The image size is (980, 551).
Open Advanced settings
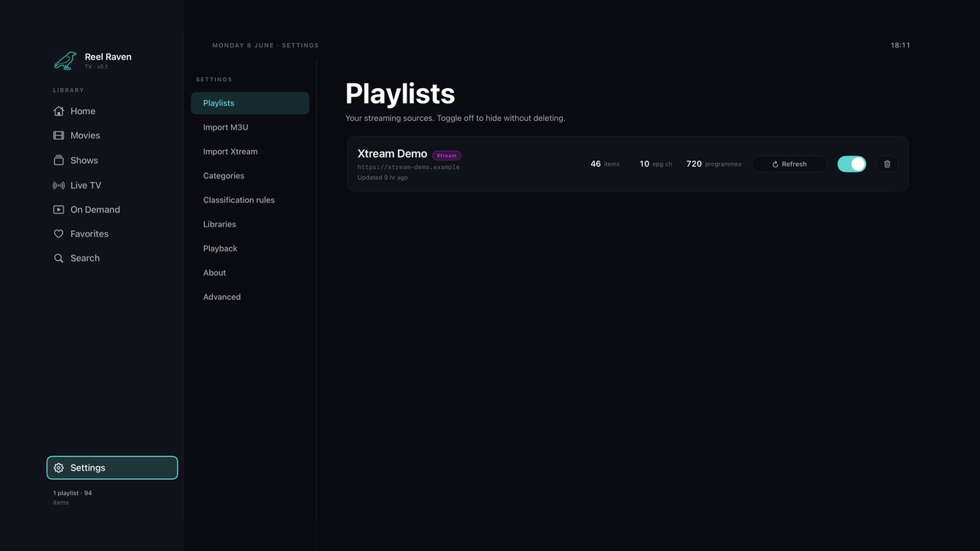tap(250, 297)
